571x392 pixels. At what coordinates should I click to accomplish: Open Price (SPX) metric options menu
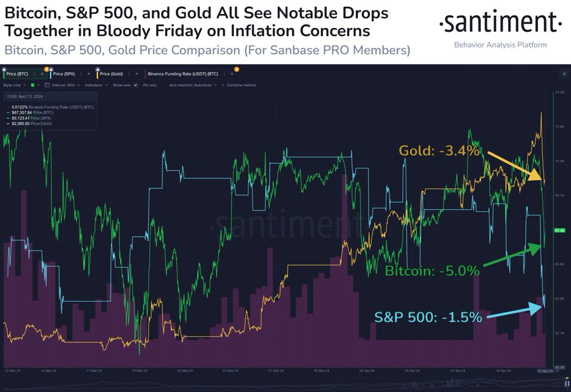81,74
